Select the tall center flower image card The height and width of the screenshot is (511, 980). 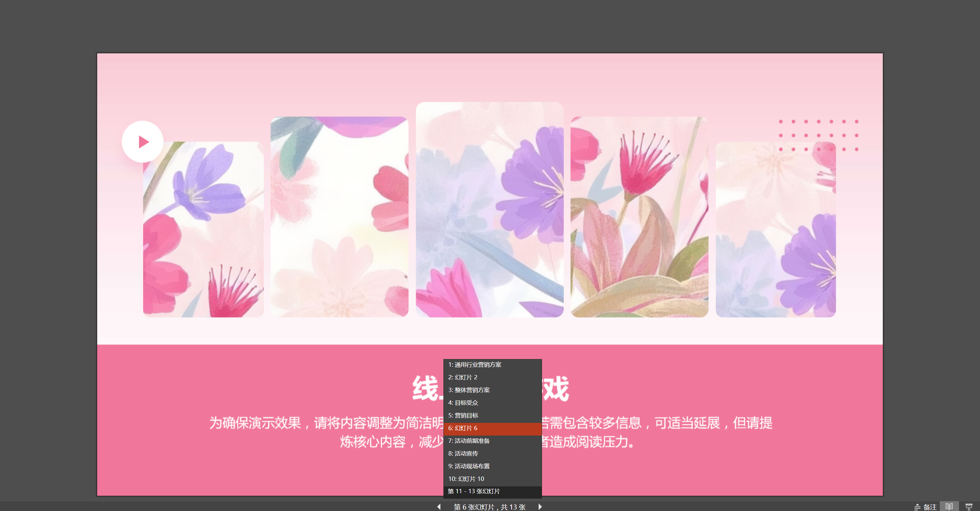coord(489,210)
